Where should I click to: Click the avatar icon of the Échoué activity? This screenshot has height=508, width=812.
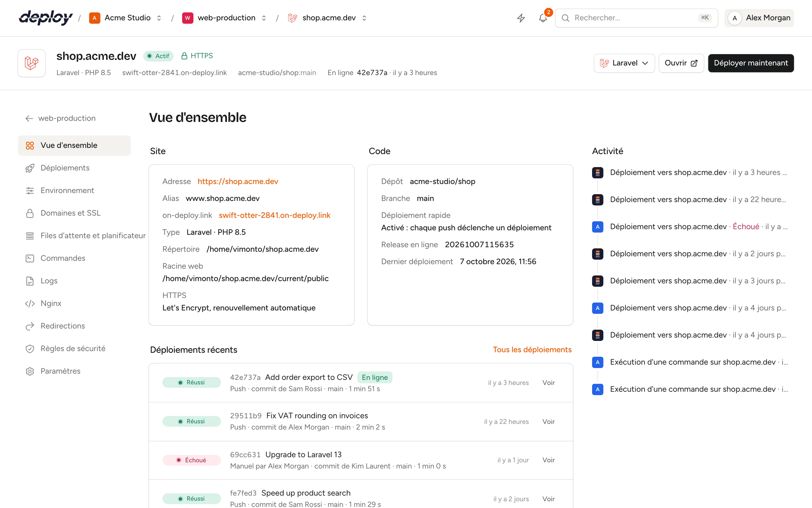[598, 227]
